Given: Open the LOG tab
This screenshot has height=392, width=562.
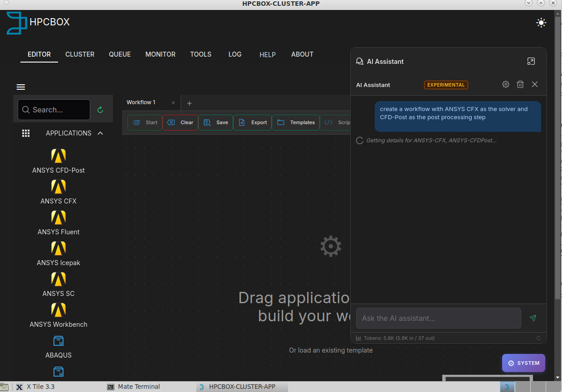Looking at the screenshot, I should tap(235, 54).
